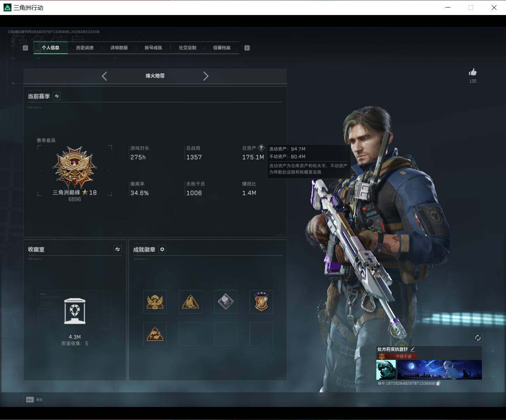
Task: Open the 个人信息 tab
Action: (51, 48)
